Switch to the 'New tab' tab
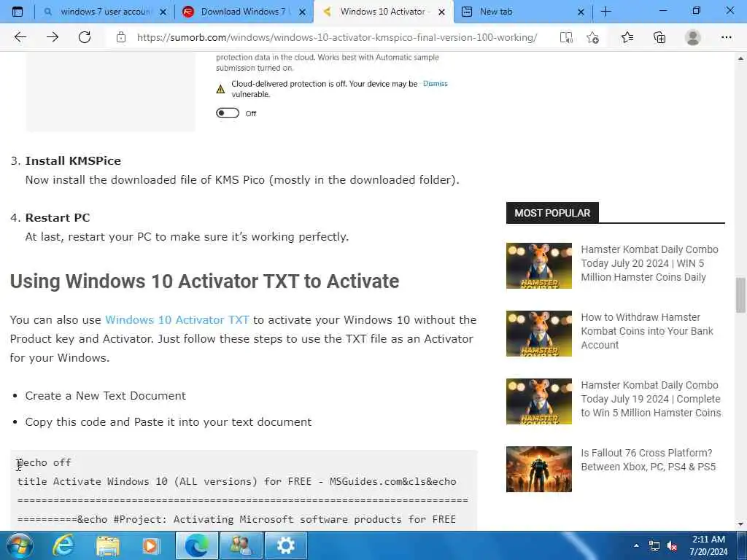747x560 pixels. pyautogui.click(x=522, y=12)
